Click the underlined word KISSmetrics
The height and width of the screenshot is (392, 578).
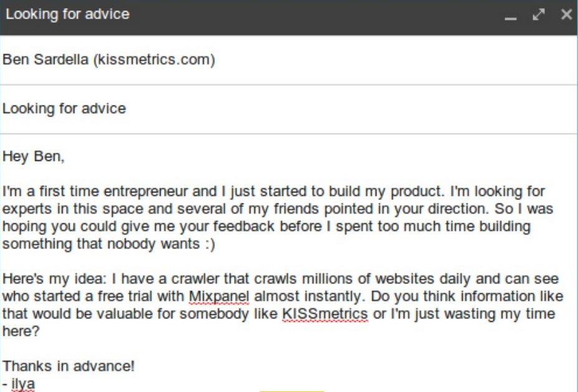tap(325, 314)
